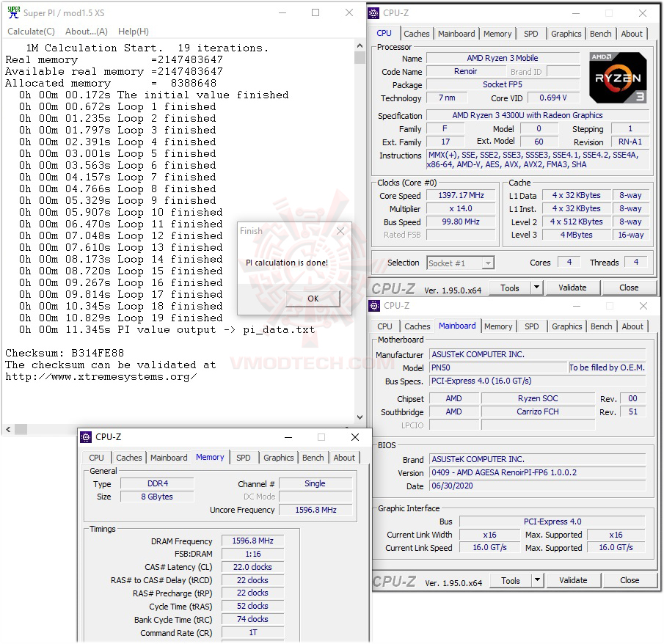Click the CPU-Z icon in Memory window title

pyautogui.click(x=86, y=437)
